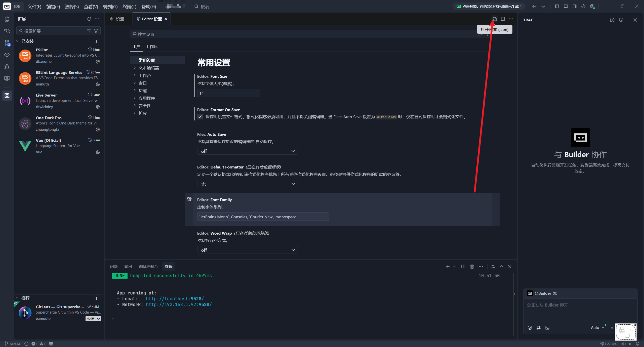Open the ESLint extension gear settings

coord(98,62)
